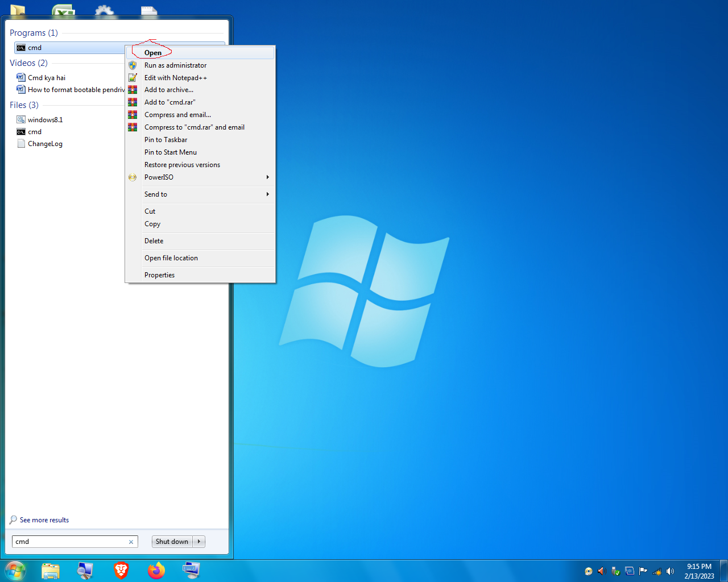The width and height of the screenshot is (728, 582).
Task: Click the PowerISO disc tray icon
Action: 589,571
